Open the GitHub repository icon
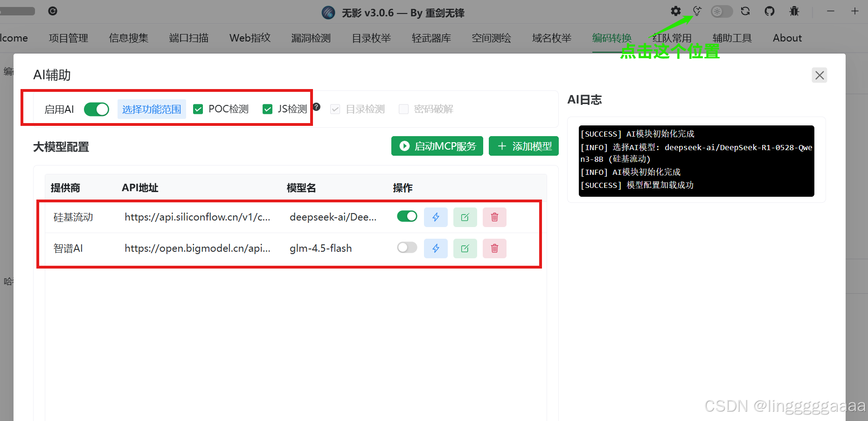Image resolution: width=868 pixels, height=421 pixels. click(769, 11)
